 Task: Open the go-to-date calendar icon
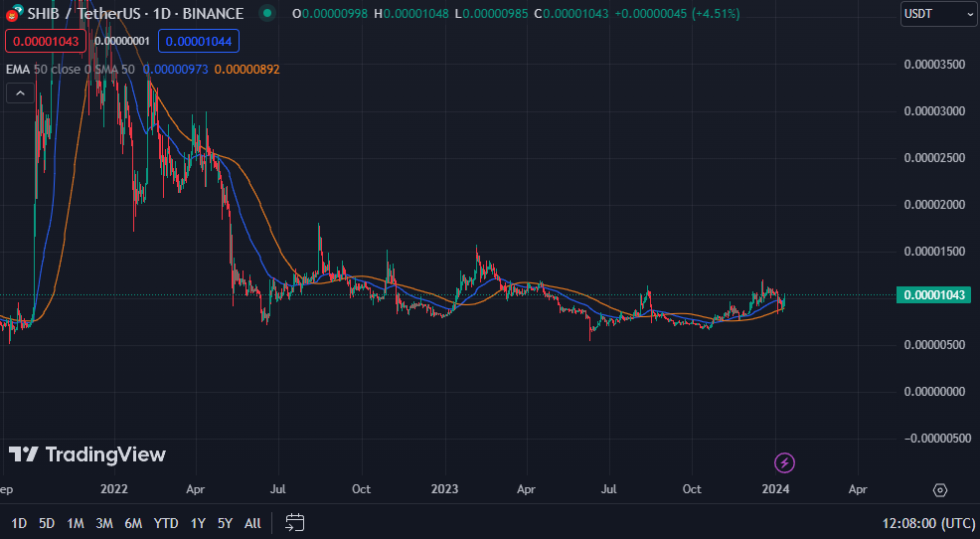(x=295, y=523)
